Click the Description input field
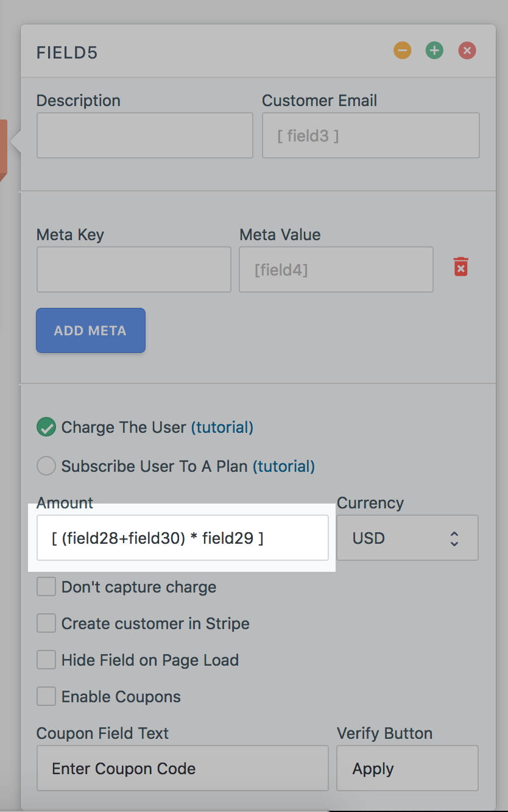This screenshot has width=508, height=812. point(144,135)
